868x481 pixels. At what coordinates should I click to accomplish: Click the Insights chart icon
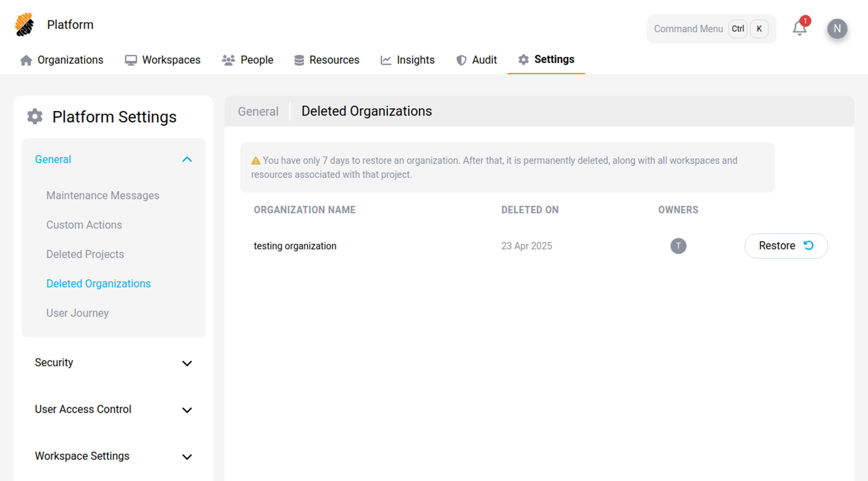(x=386, y=60)
